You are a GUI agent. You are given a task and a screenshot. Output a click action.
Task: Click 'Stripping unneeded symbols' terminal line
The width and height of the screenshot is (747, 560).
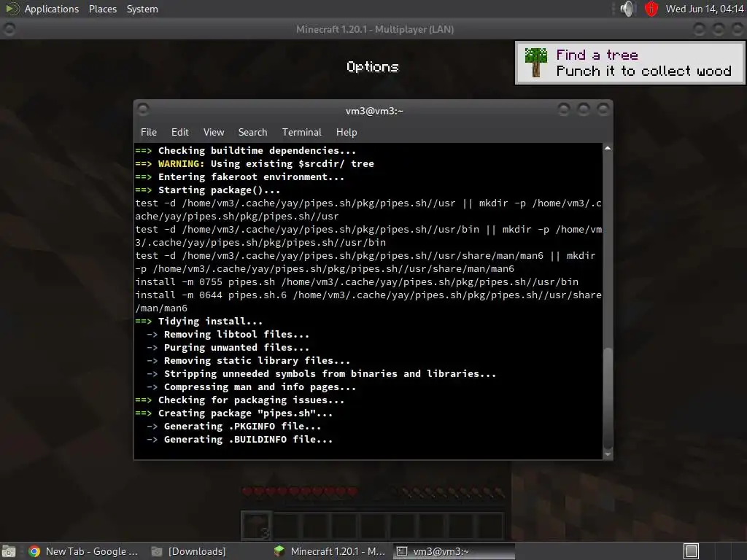330,374
